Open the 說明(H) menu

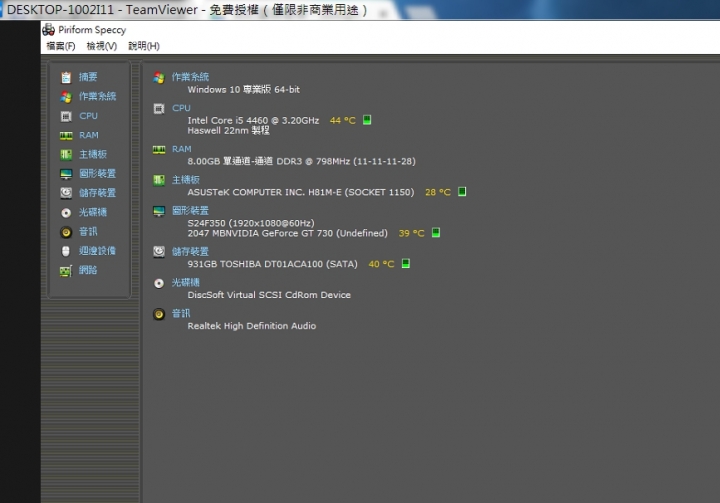coord(144,46)
